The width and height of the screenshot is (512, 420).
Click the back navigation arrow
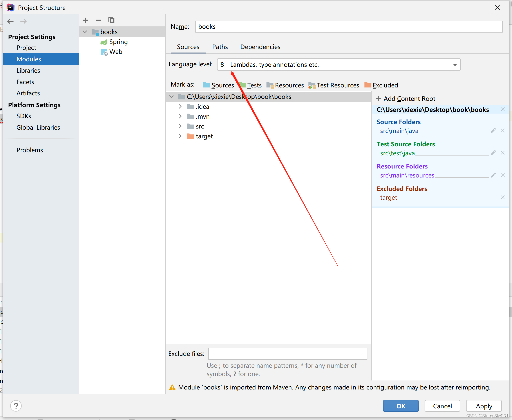[10, 21]
